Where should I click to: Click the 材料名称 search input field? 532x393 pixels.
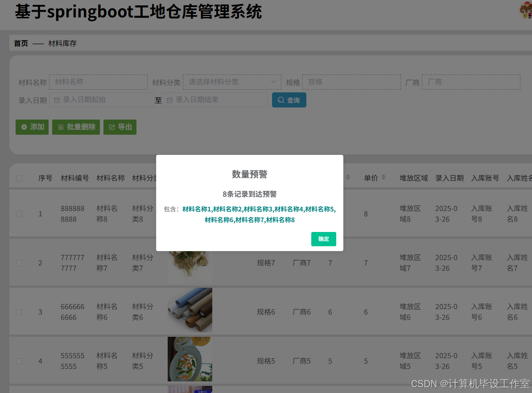tap(99, 82)
